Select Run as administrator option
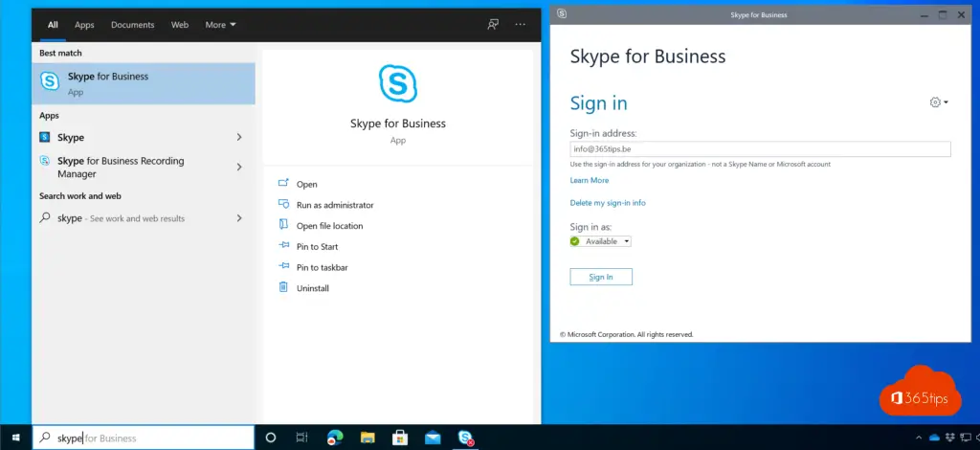This screenshot has width=980, height=450. tap(335, 205)
